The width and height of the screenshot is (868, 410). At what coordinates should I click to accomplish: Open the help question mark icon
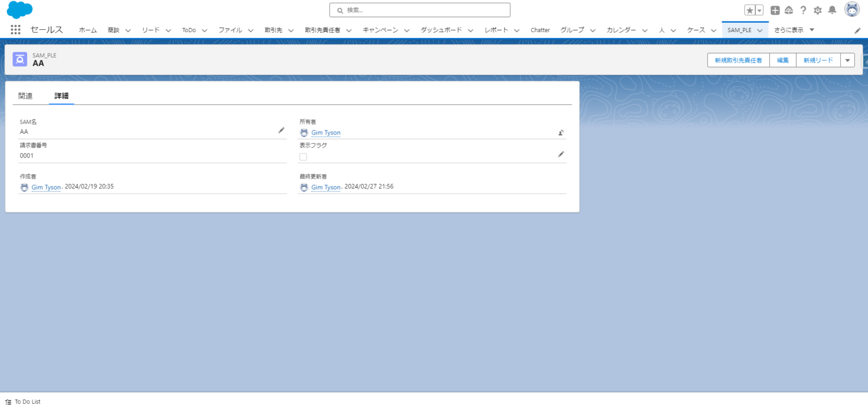point(803,10)
